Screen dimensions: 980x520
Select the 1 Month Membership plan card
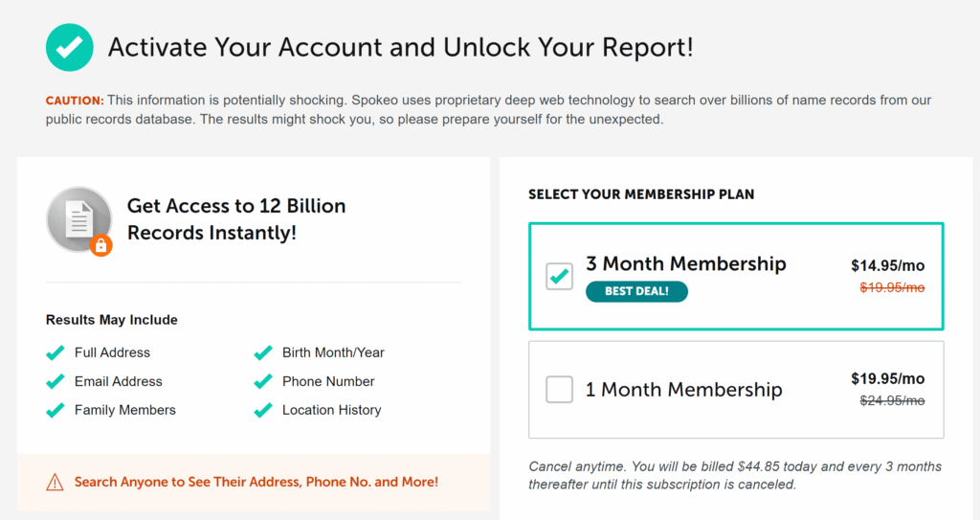[736, 389]
